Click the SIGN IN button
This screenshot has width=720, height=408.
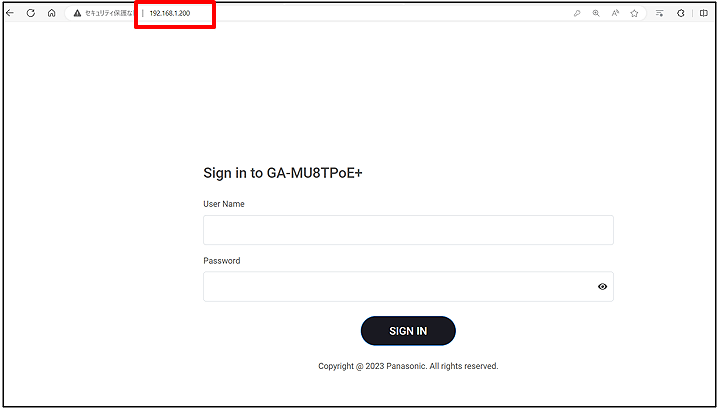[408, 331]
